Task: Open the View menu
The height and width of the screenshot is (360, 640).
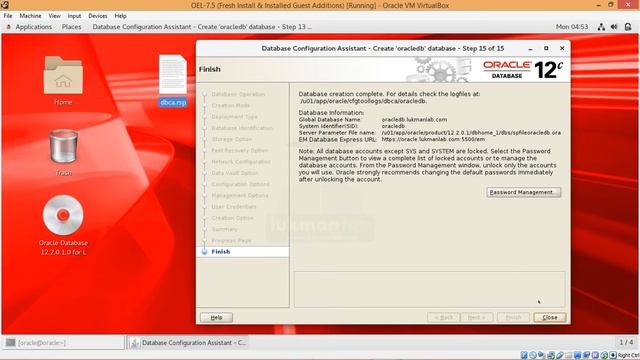Action: (54, 16)
